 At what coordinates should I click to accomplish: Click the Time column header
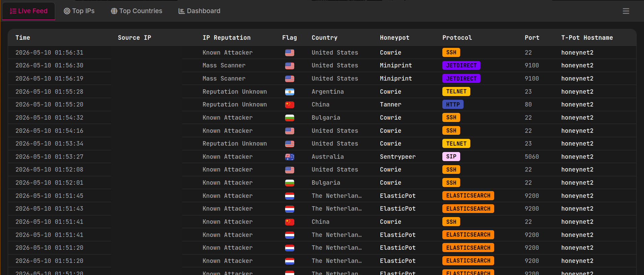(x=23, y=38)
